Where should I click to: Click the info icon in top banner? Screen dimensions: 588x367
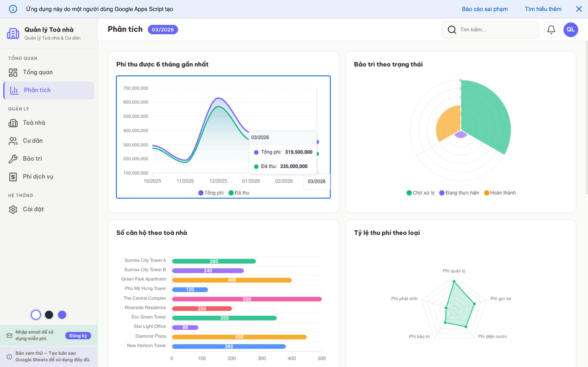(13, 9)
